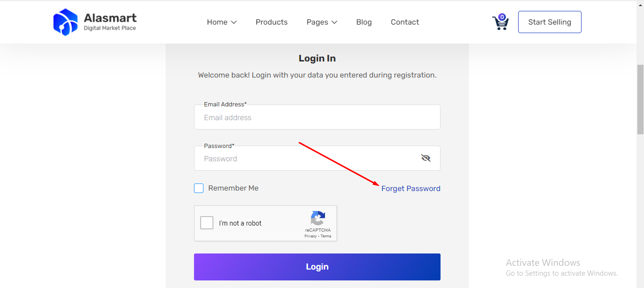Click the Alasmart blue logo icon
644x288 pixels.
[65, 22]
